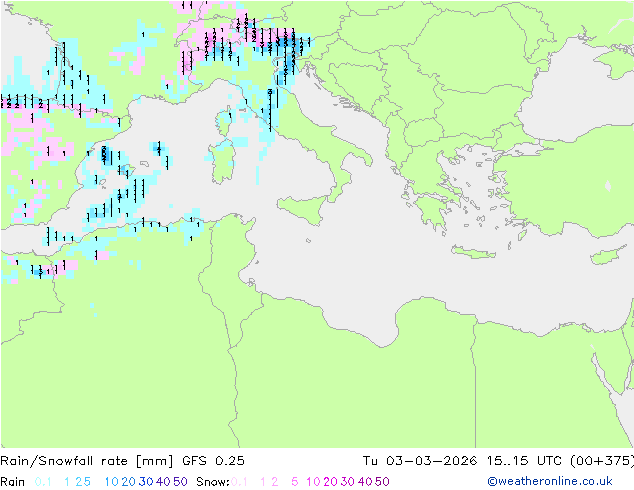634x490 pixels.
Task: Select the Snow legend value 0.1
Action: tap(239, 482)
